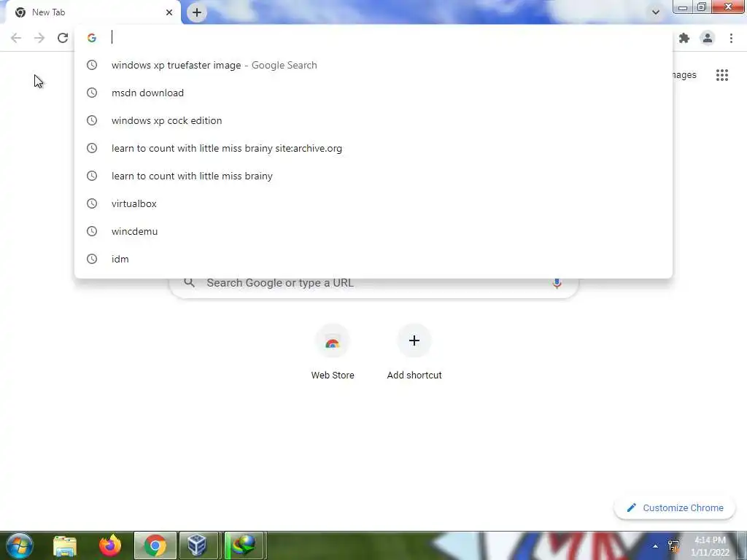Click the Add shortcut plus tile
The width and height of the screenshot is (747, 560).
pos(414,351)
